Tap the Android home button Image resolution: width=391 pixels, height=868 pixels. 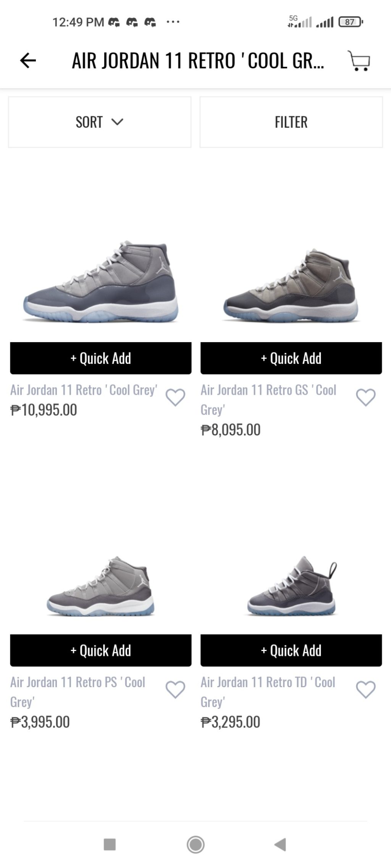195,844
